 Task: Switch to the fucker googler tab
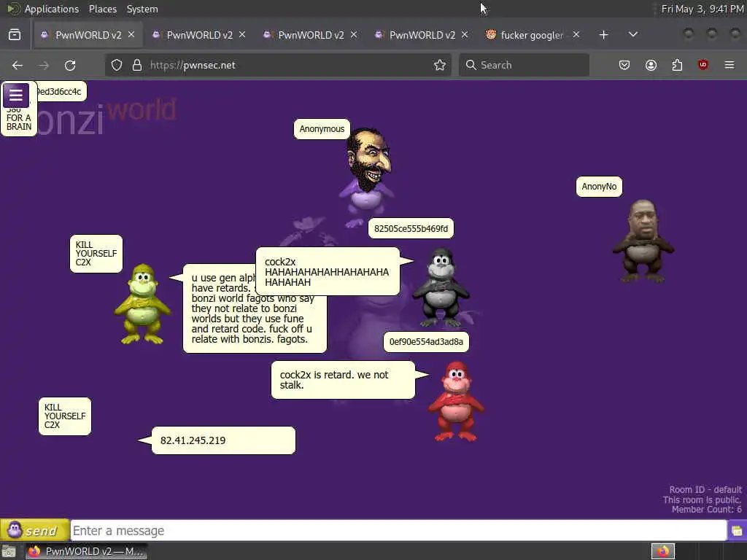tap(531, 35)
